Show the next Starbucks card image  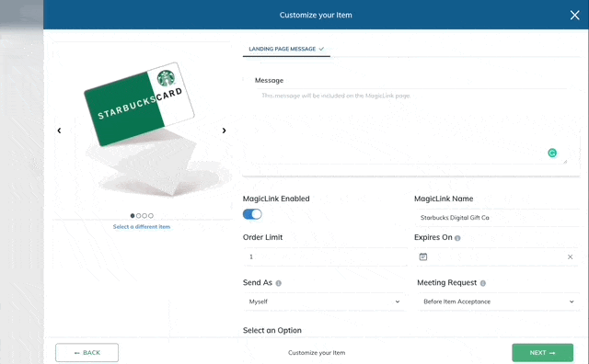[224, 131]
